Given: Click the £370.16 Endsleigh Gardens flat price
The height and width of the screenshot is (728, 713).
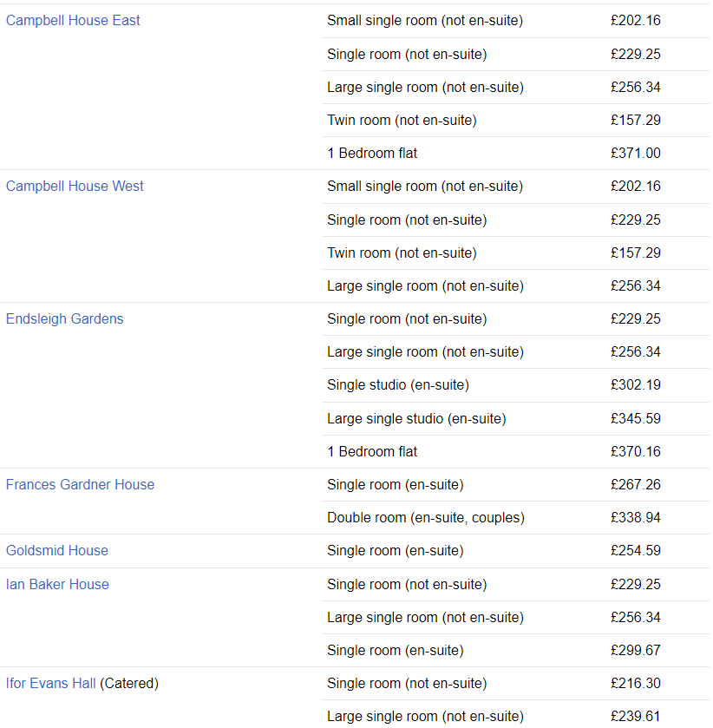Looking at the screenshot, I should (x=636, y=452).
